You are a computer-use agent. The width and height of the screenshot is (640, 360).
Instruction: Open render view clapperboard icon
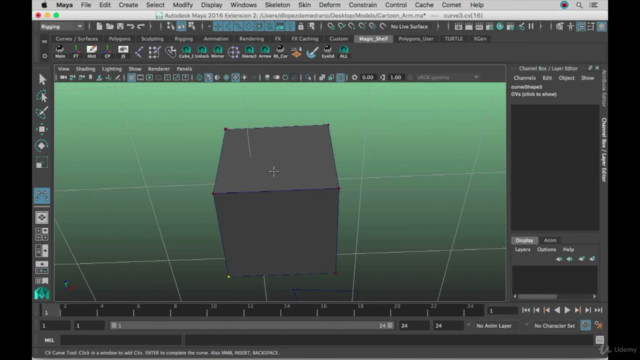[458, 27]
